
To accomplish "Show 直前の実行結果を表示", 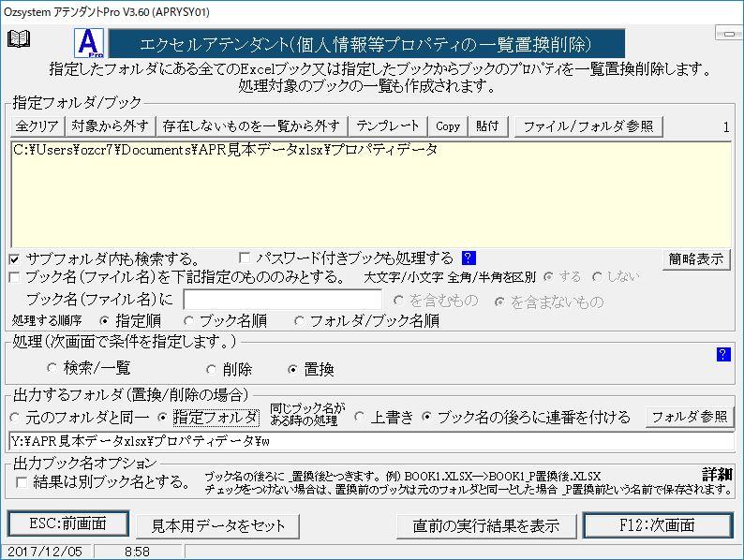I will 486,526.
